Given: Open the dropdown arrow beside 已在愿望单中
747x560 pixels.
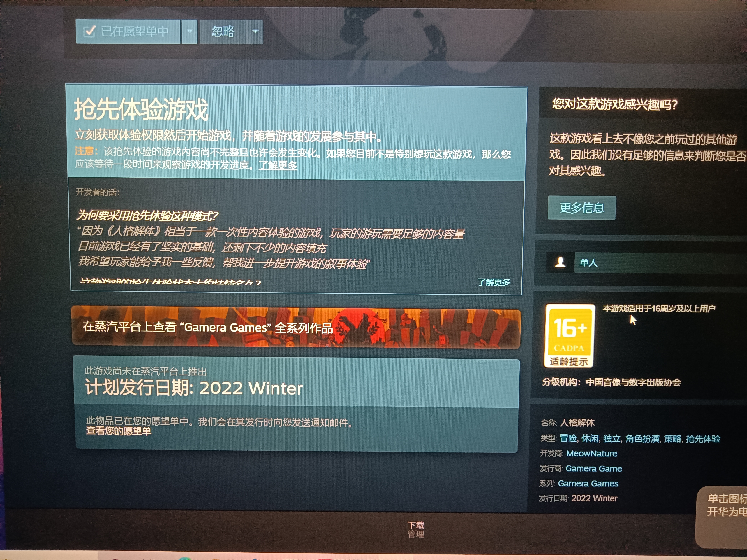Looking at the screenshot, I should point(189,31).
